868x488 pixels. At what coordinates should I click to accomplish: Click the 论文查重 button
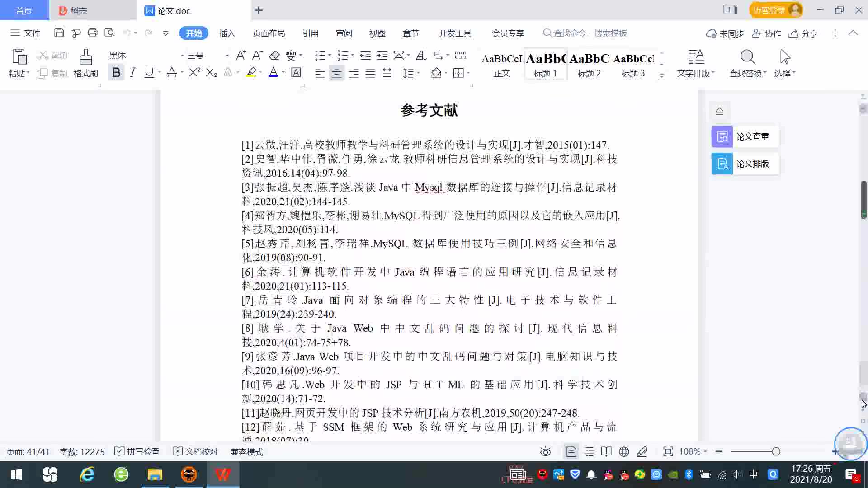[x=745, y=136]
